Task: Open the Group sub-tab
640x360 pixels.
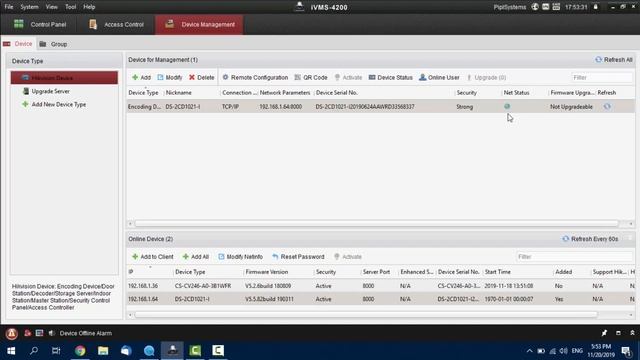Action: [x=53, y=44]
